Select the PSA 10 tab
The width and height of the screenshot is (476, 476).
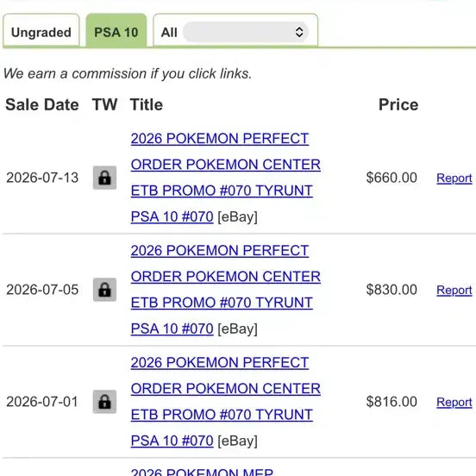pos(116,31)
